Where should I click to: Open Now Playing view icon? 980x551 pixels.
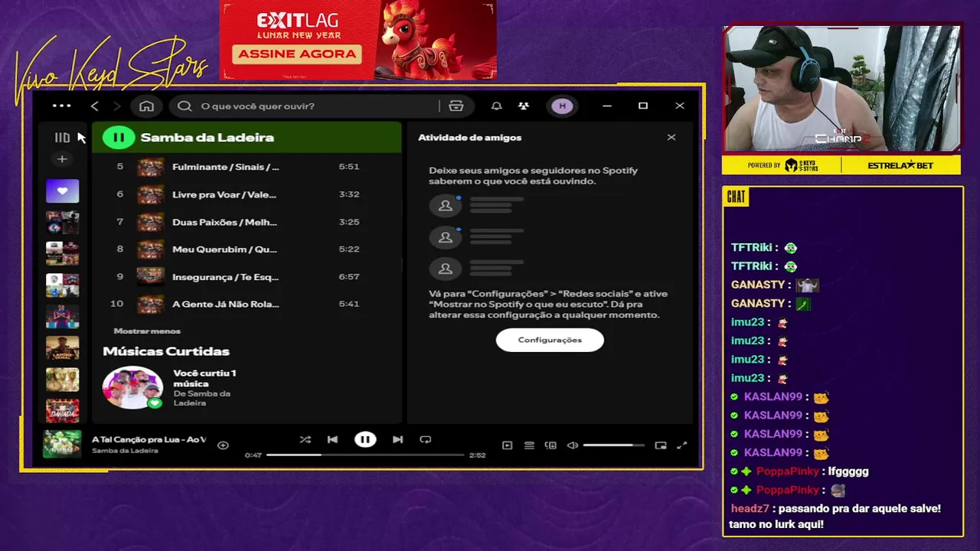[507, 445]
